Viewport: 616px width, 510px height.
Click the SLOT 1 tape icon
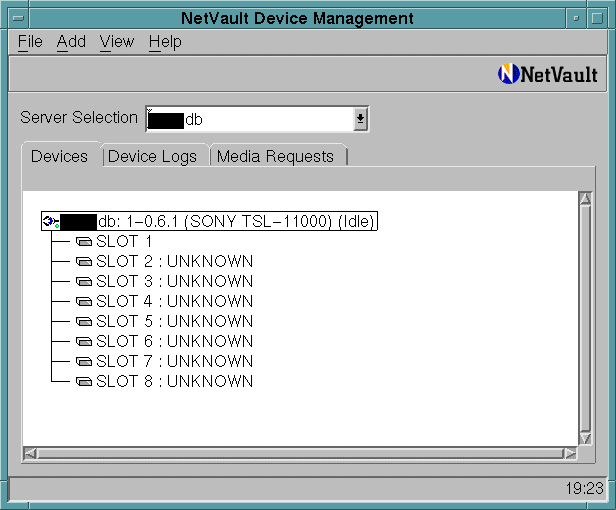click(x=84, y=242)
